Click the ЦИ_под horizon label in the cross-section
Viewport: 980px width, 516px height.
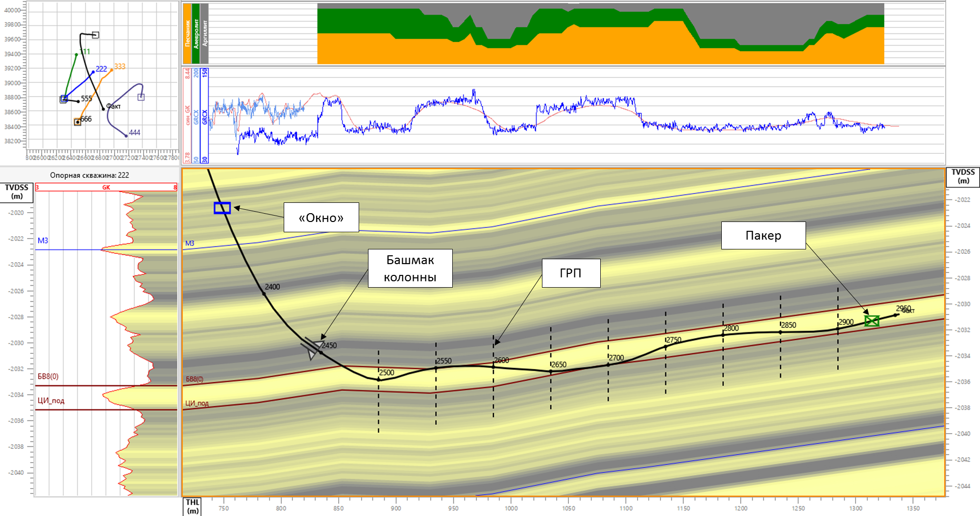pos(197,403)
